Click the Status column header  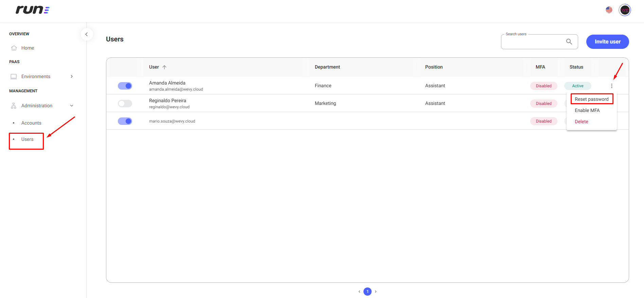pos(576,67)
